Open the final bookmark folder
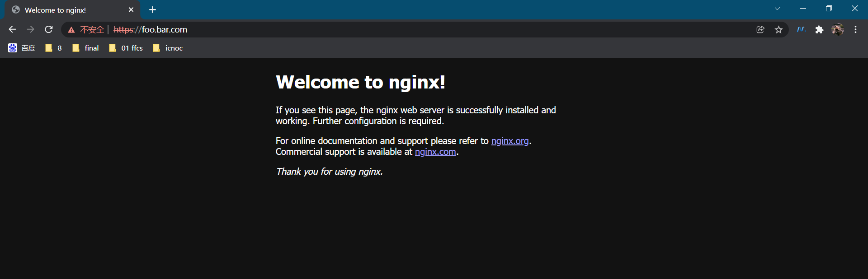The image size is (868, 279). (x=85, y=48)
